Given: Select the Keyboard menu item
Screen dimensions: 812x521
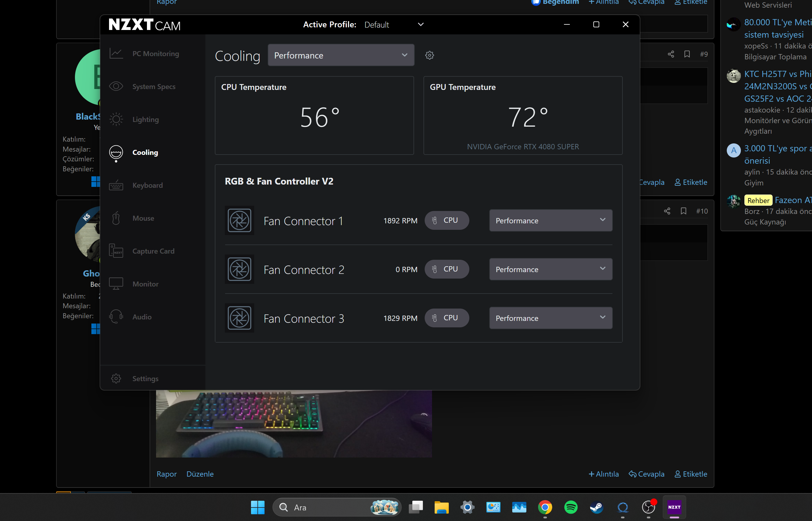Looking at the screenshot, I should click(148, 185).
